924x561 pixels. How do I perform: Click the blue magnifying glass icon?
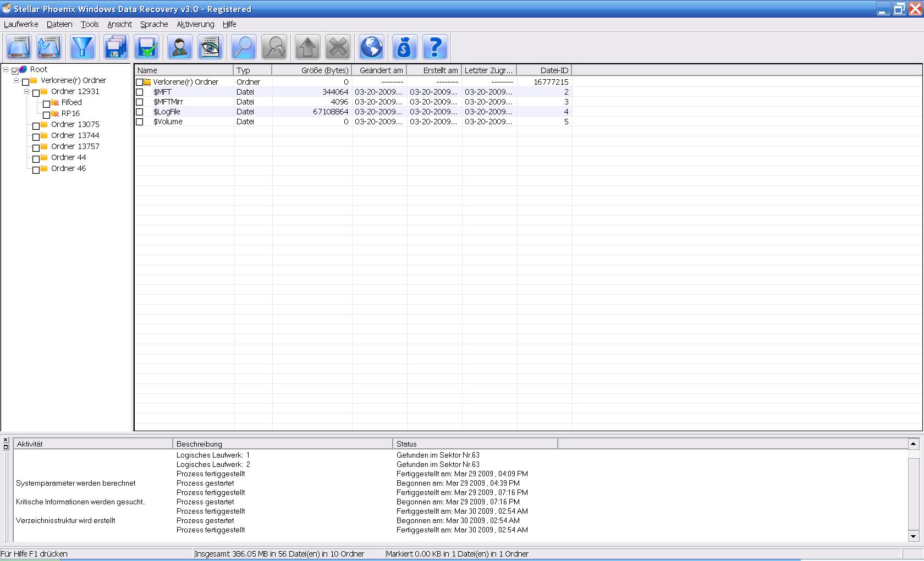pos(244,47)
